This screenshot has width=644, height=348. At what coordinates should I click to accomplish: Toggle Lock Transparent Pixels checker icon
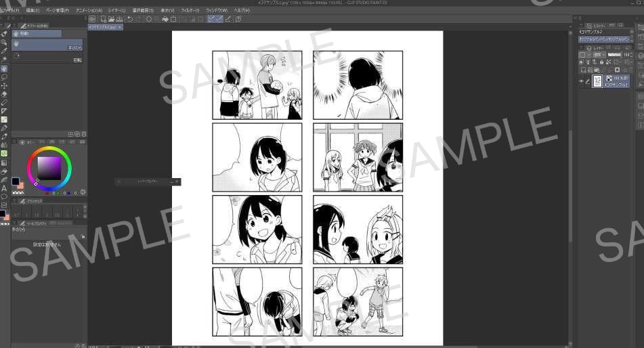tap(608, 62)
